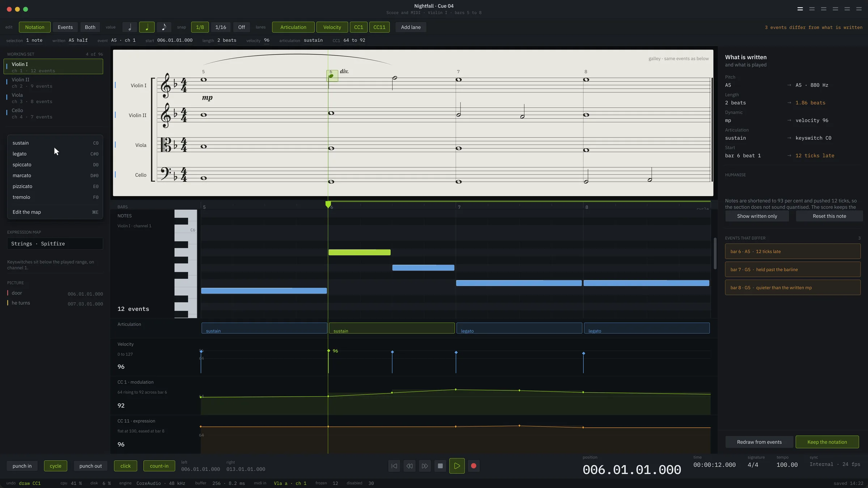Select the green note block in the piano roll

coord(359,252)
